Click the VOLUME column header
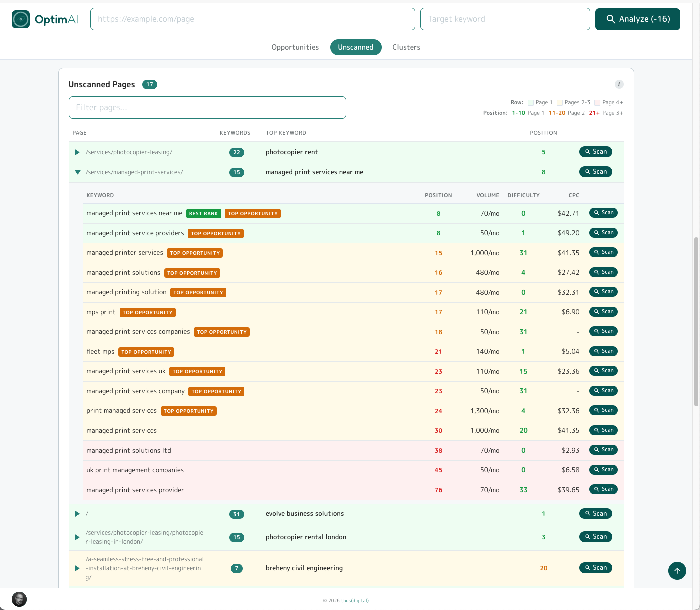Viewport: 700px width, 610px height. point(488,195)
